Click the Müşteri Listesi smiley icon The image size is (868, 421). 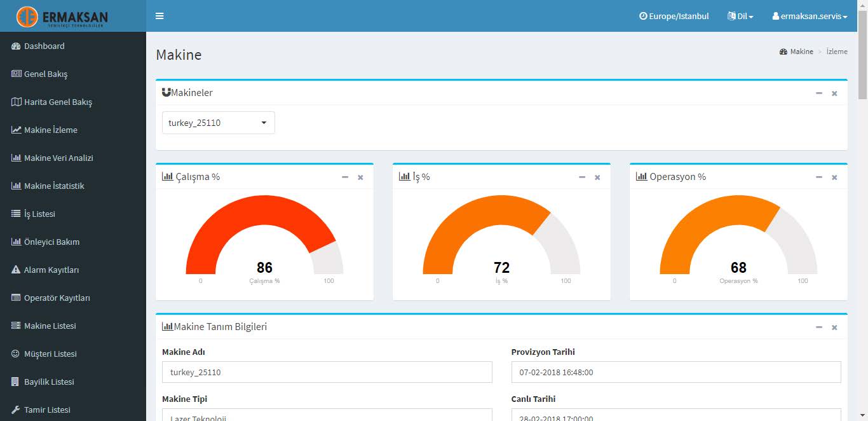point(16,354)
